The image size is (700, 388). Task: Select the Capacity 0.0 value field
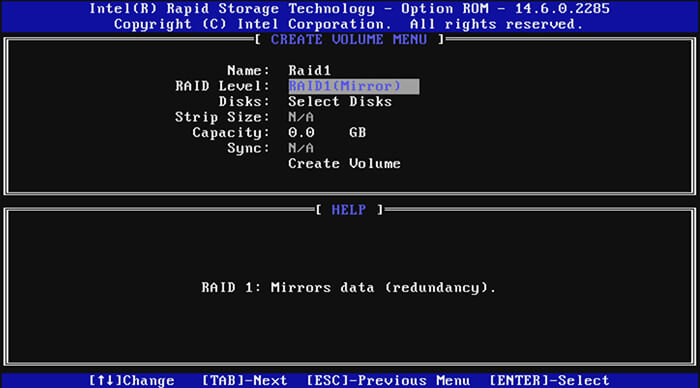pos(301,133)
